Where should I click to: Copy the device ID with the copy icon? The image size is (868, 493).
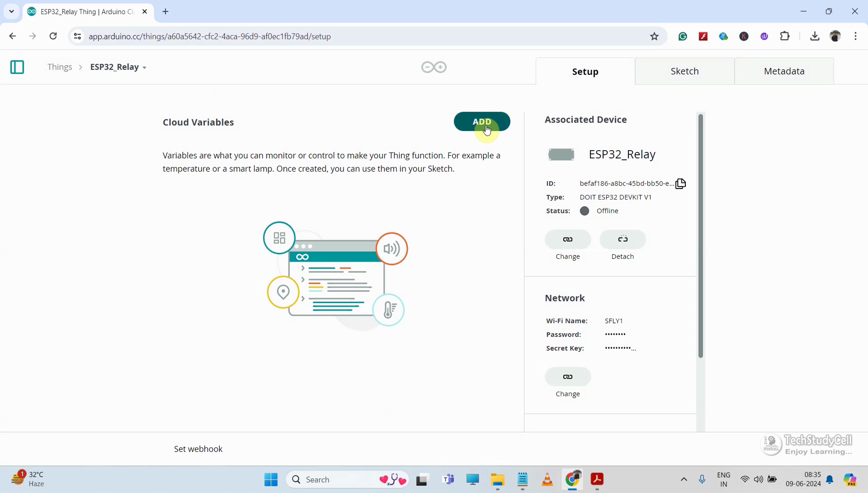681,183
